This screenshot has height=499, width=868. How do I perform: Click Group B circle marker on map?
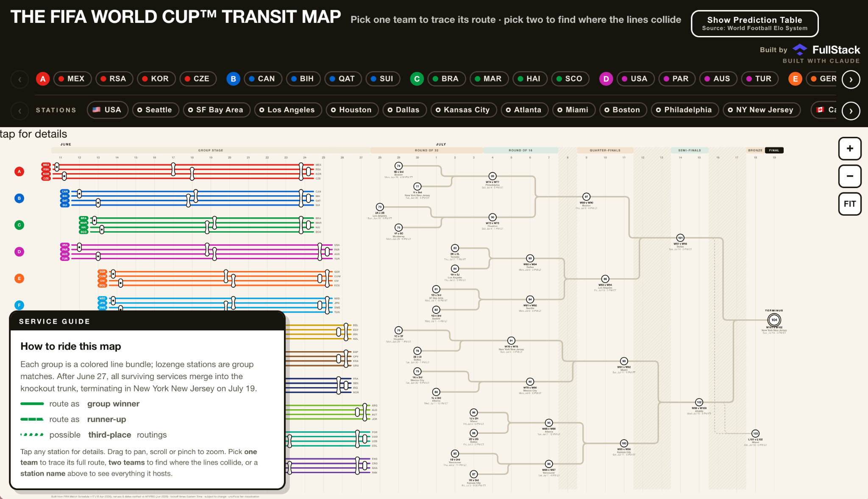pyautogui.click(x=19, y=198)
